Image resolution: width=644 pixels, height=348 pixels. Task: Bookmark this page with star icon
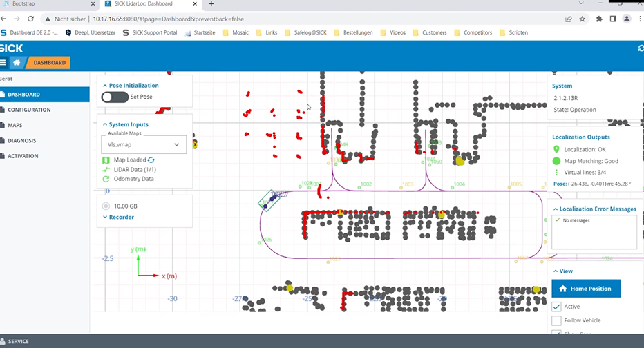pos(582,19)
